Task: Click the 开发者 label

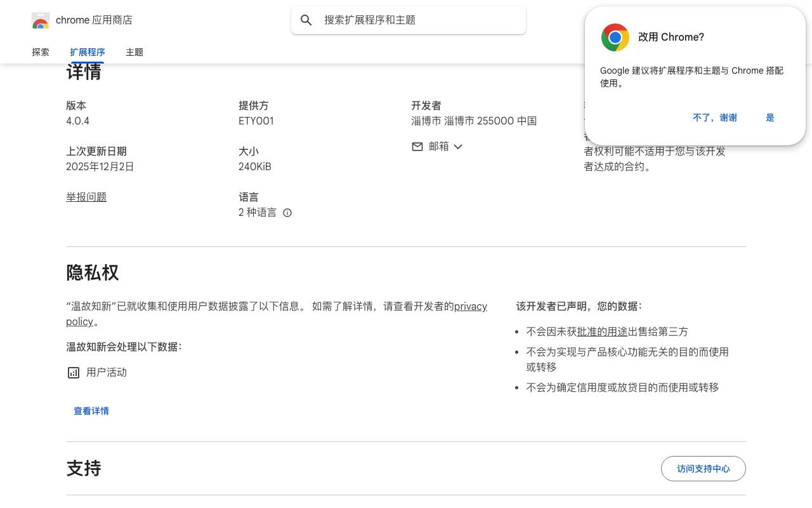Action: point(426,106)
